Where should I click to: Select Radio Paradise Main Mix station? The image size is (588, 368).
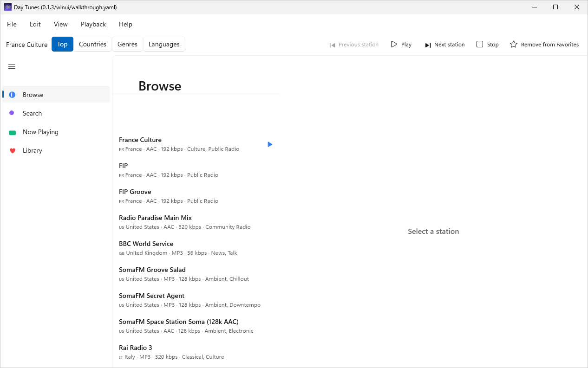point(196,222)
